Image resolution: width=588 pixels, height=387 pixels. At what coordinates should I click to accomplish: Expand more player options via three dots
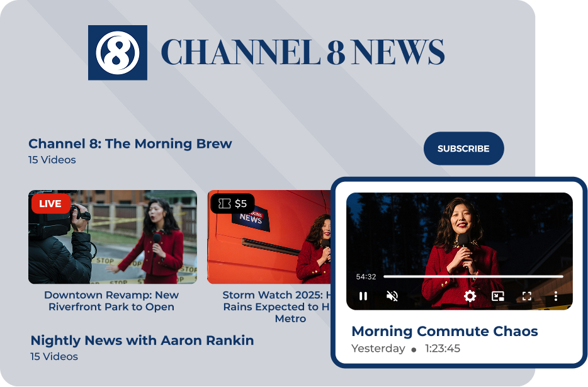coord(555,295)
